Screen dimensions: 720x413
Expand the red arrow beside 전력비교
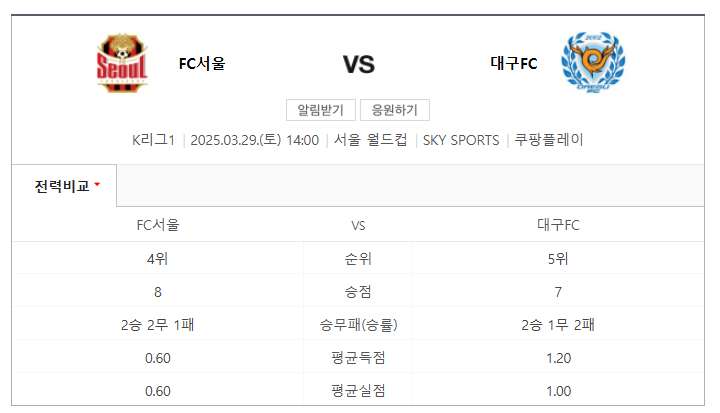coord(97,185)
